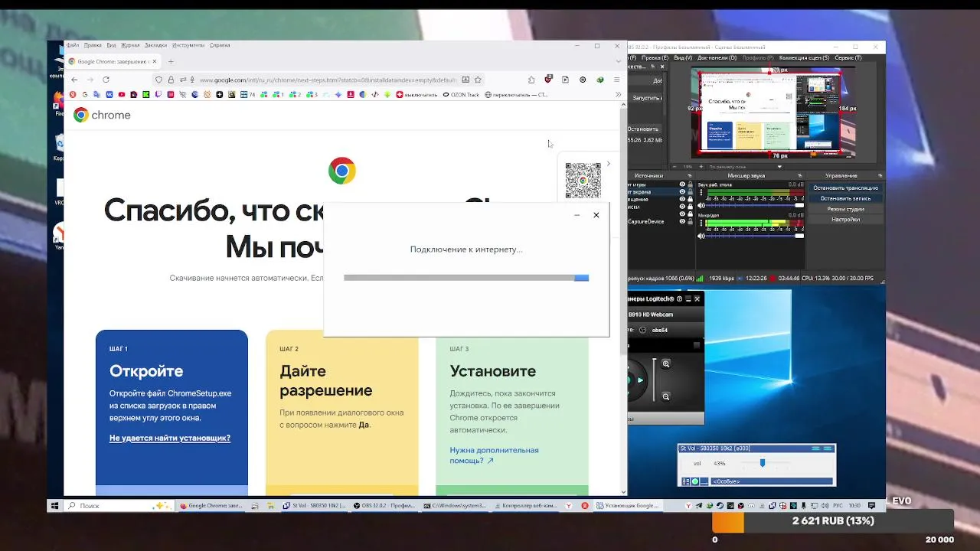This screenshot has height=551, width=980.
Task: Click the Chrome logo in page header
Action: pos(102,115)
